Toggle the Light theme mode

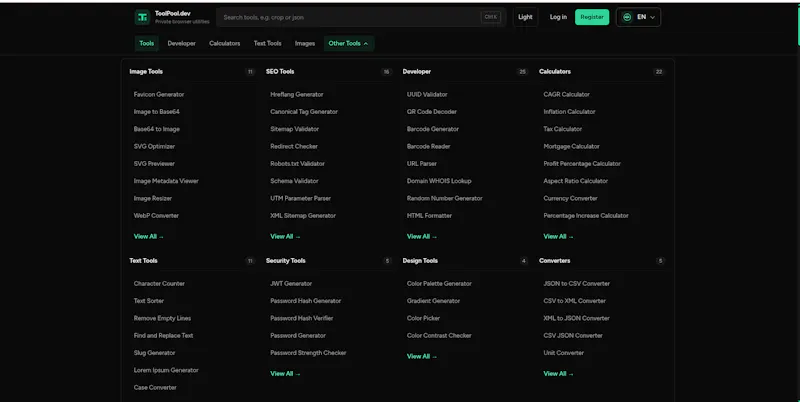[525, 17]
